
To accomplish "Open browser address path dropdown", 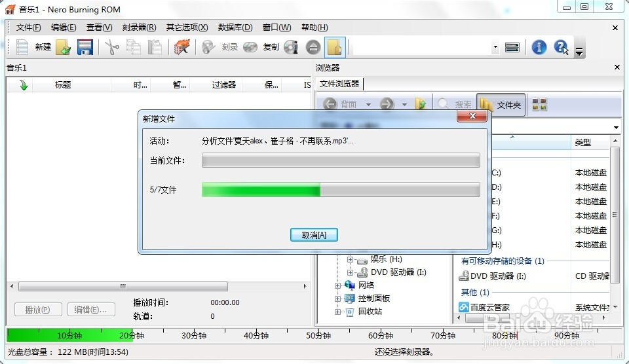I will [616, 128].
